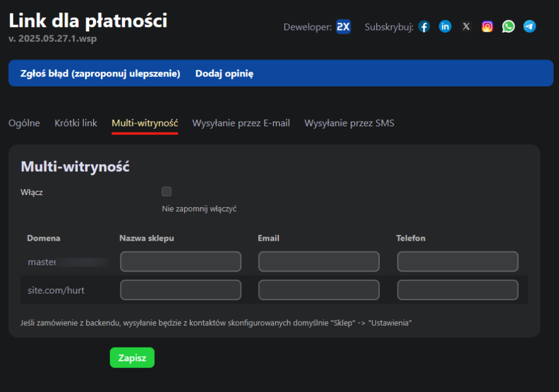Enable the Włącz multi-site checkbox
The height and width of the screenshot is (392, 559).
click(166, 192)
